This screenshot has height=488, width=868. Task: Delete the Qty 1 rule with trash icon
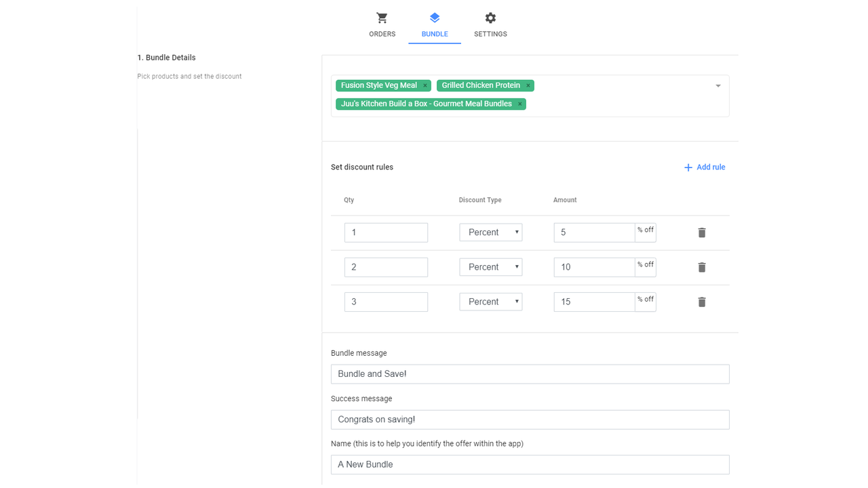click(701, 232)
